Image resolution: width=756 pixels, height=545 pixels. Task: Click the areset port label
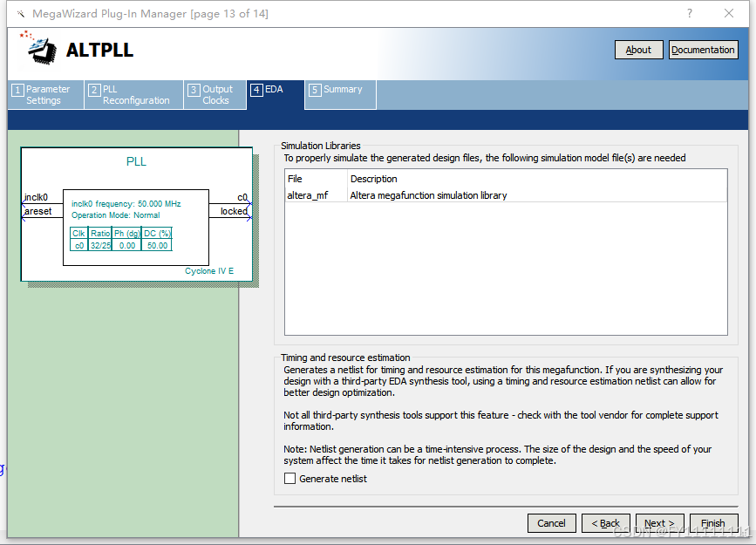tap(38, 211)
